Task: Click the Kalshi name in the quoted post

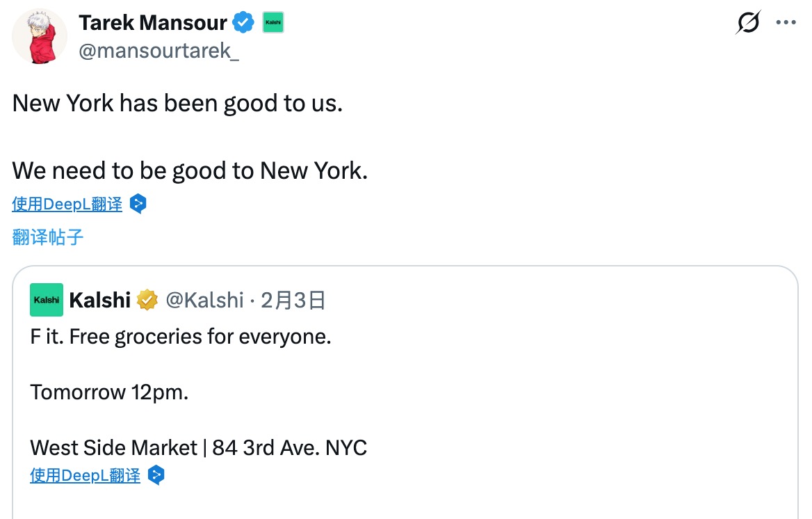Action: pyautogui.click(x=100, y=300)
